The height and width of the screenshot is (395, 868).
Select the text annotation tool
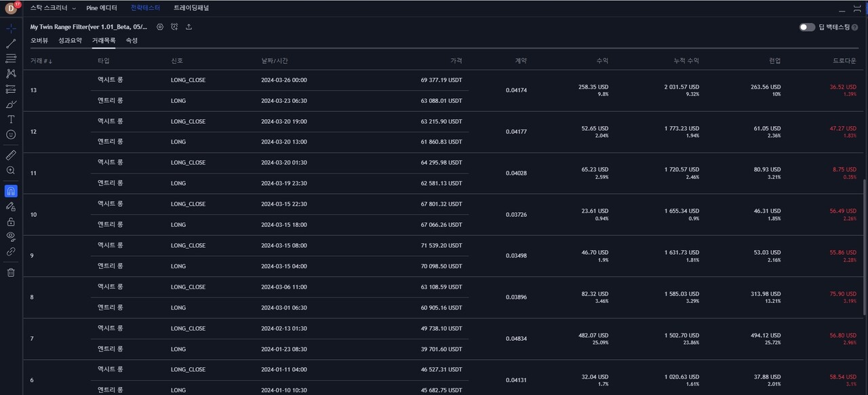pyautogui.click(x=11, y=119)
